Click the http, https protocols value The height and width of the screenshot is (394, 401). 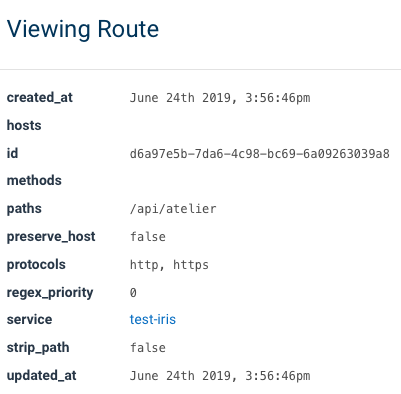(x=169, y=265)
